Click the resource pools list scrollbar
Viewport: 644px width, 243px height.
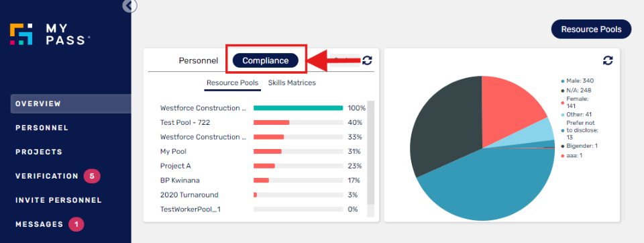tap(370, 153)
